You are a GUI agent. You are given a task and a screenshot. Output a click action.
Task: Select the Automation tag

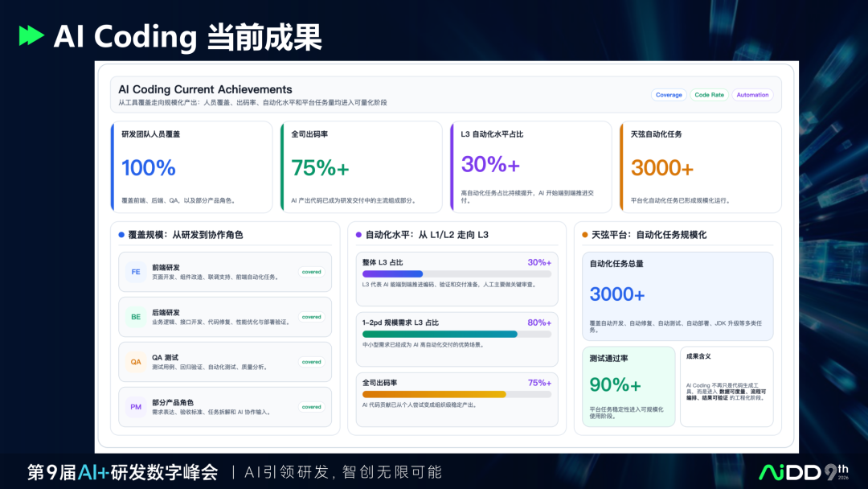click(x=752, y=95)
